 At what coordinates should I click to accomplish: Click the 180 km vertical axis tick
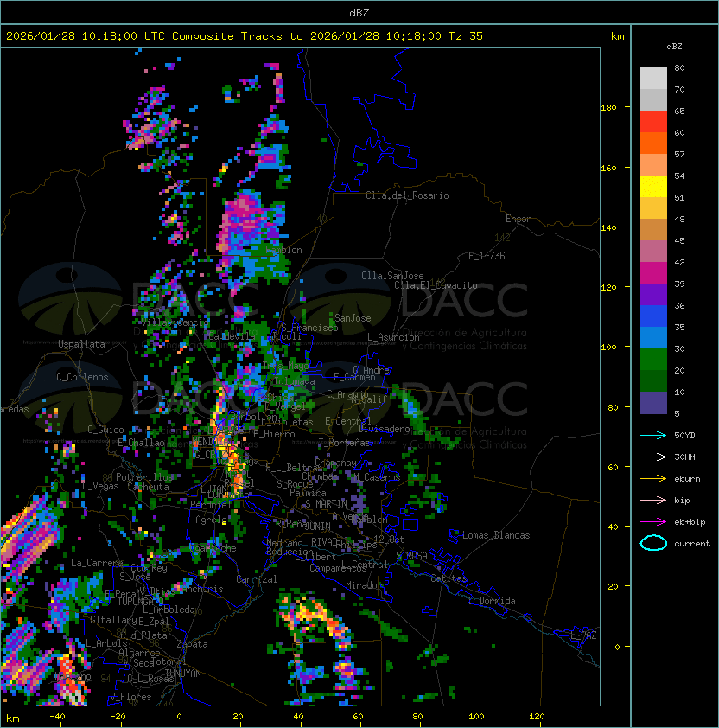pos(608,108)
